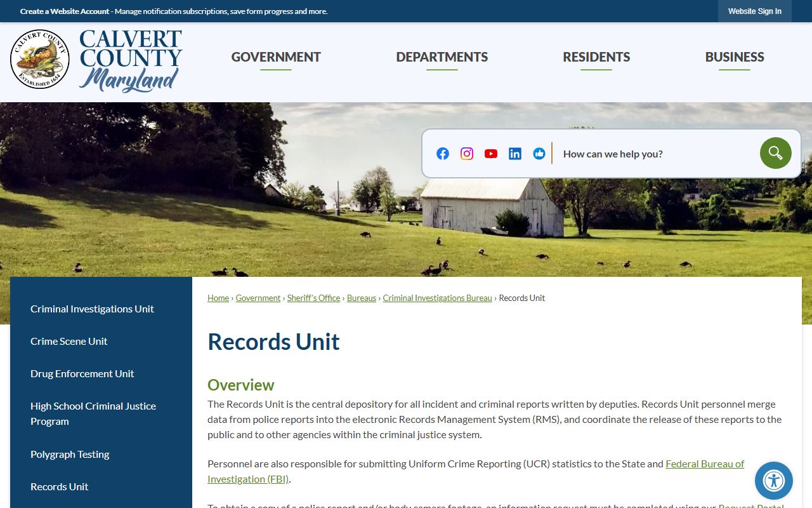The height and width of the screenshot is (508, 812).
Task: Open the Government main menu
Action: coord(276,57)
